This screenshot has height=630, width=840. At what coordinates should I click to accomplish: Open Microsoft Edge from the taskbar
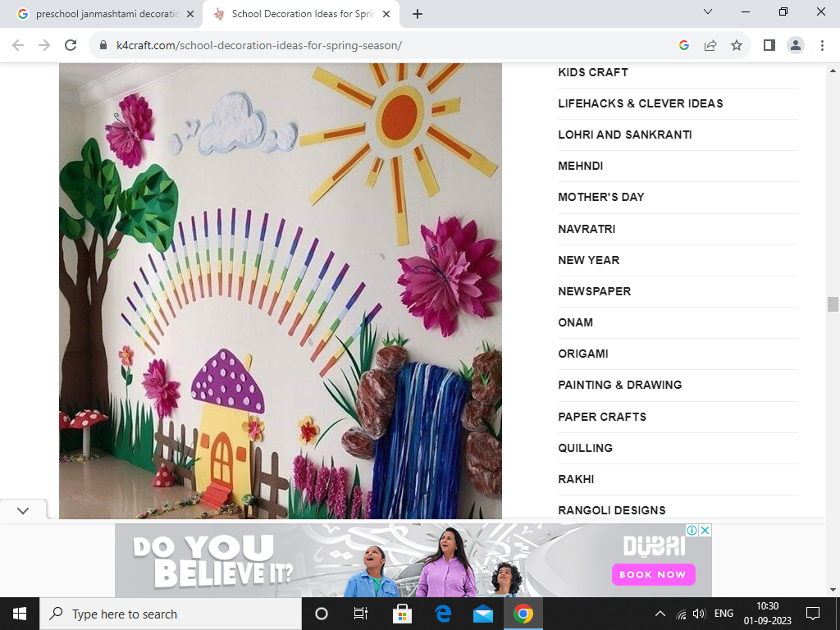pos(443,614)
